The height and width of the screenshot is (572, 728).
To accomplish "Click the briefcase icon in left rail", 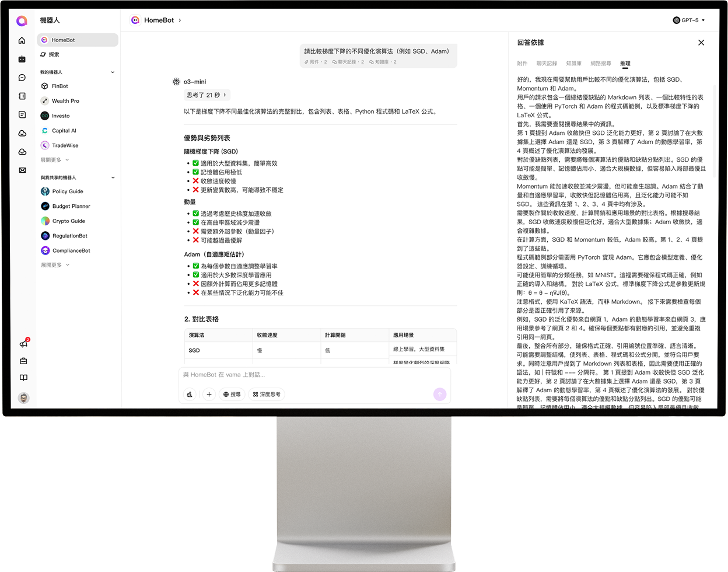I will (23, 361).
